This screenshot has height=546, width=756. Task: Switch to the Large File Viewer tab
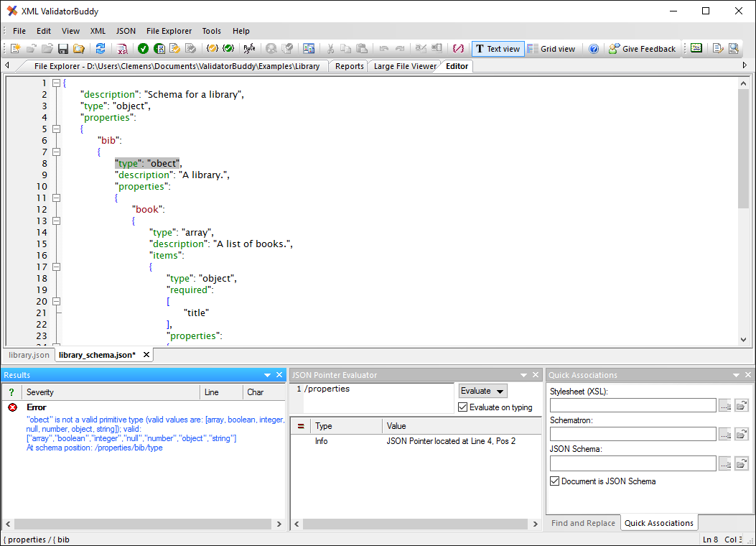tap(405, 66)
